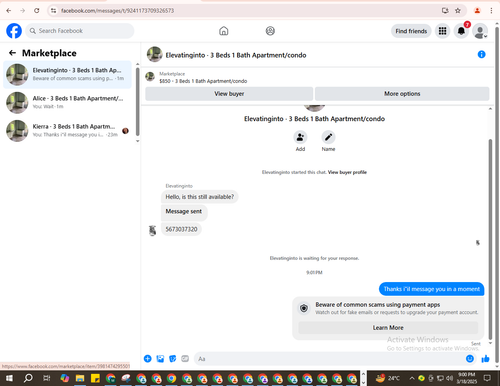The width and height of the screenshot is (500, 386).
Task: Click the chat header listing thumbnail
Action: 155,54
